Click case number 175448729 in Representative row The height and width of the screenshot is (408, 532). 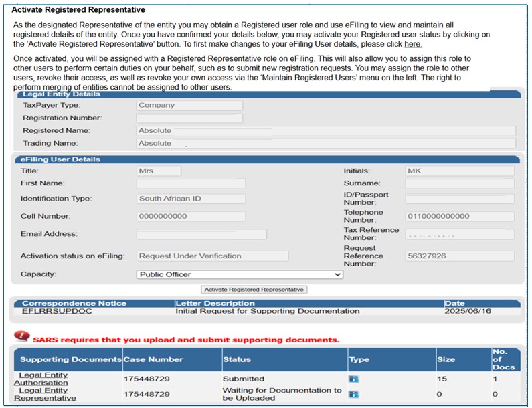tap(147, 394)
